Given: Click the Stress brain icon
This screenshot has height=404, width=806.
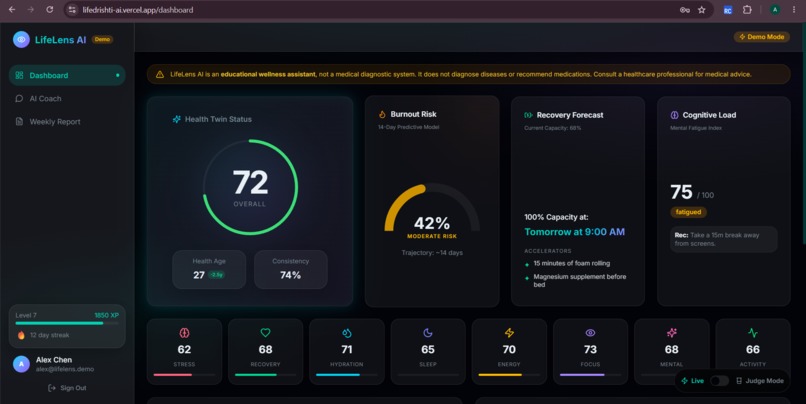Looking at the screenshot, I should pos(184,333).
